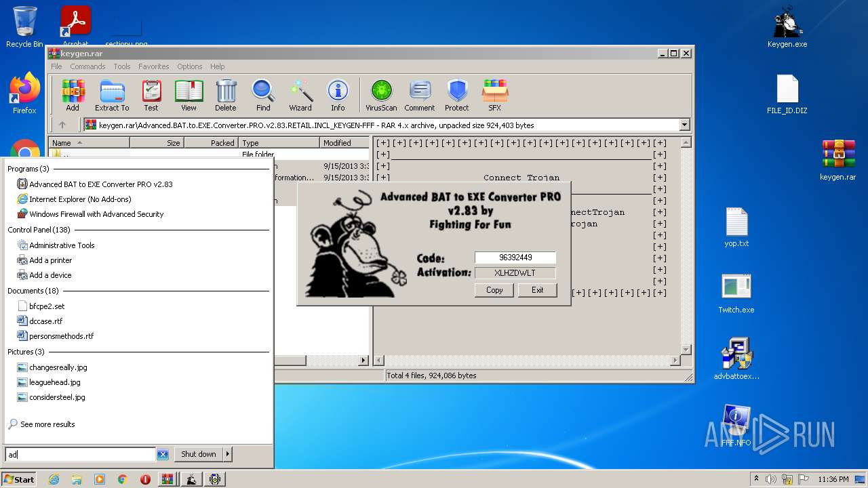Screen dimensions: 868x488
Task: Click the Add icon in WinRAR toolbar
Action: point(73,95)
